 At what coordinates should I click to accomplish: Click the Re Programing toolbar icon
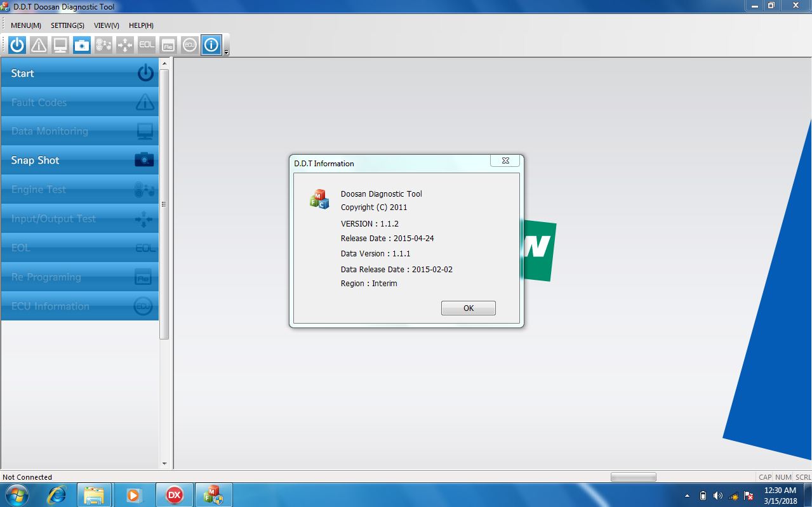(x=168, y=45)
